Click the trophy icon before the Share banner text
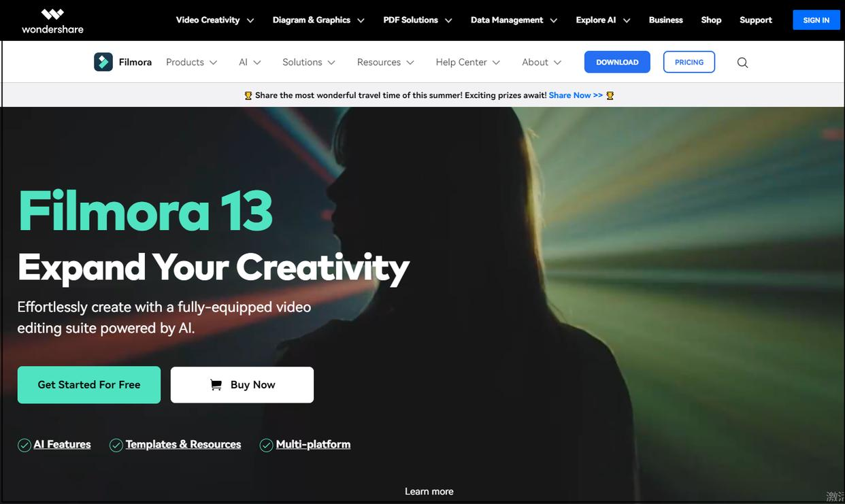The width and height of the screenshot is (845, 504). 248,96
